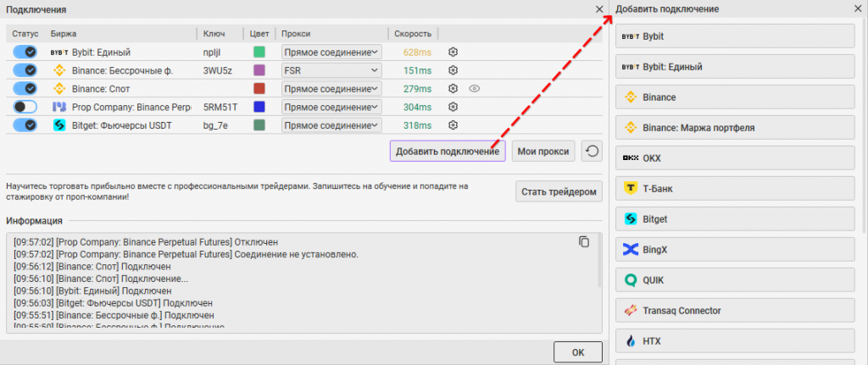Open proxy dropdown for Binance: Спот
This screenshot has width=868, height=365.
pos(331,88)
